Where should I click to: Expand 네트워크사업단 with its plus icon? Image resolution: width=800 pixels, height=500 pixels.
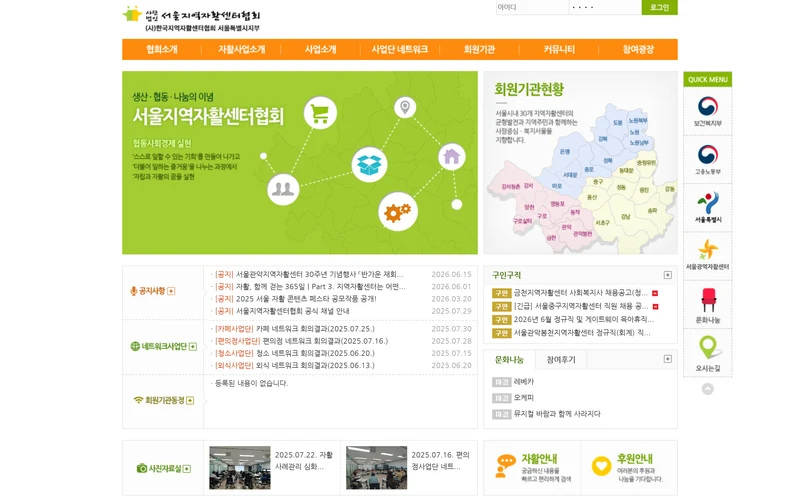tap(193, 346)
